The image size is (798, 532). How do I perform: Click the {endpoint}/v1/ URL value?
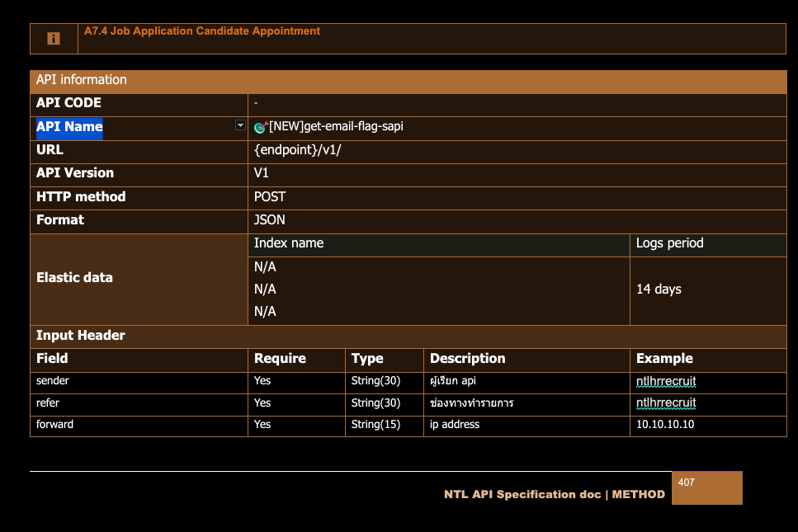click(x=297, y=150)
